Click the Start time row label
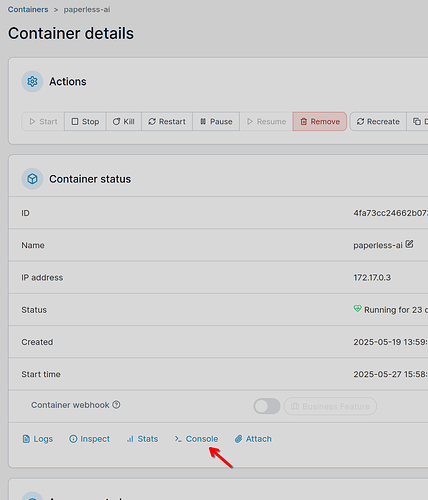Screen dimensions: 428x500 pos(41,374)
